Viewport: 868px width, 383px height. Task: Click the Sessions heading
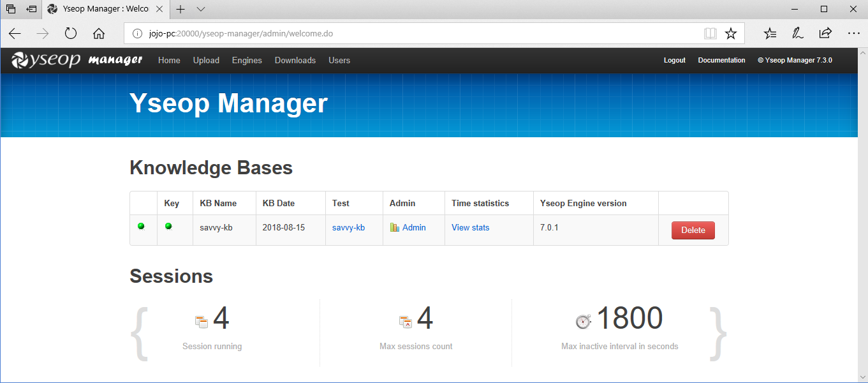point(171,276)
